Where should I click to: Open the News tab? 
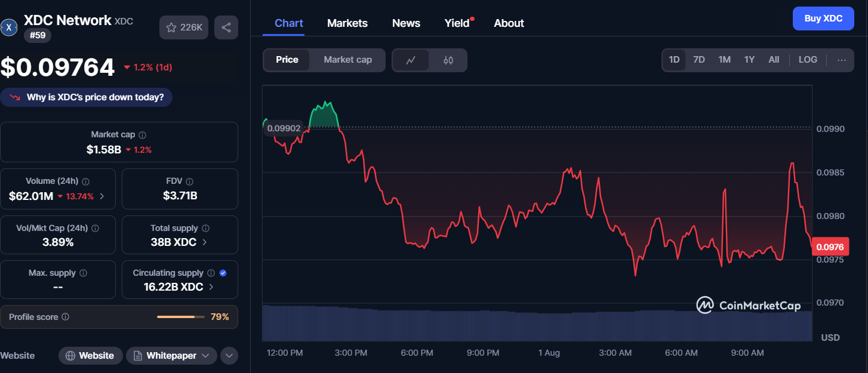coord(406,23)
